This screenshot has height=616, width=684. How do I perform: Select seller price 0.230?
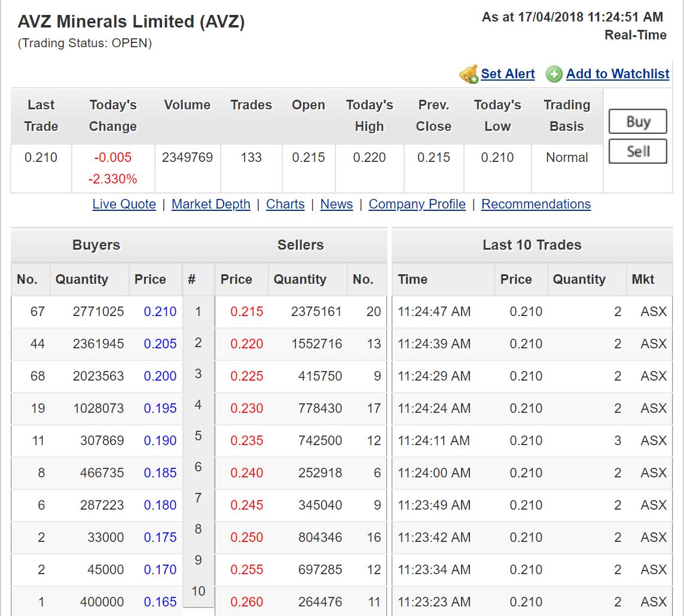(x=247, y=409)
